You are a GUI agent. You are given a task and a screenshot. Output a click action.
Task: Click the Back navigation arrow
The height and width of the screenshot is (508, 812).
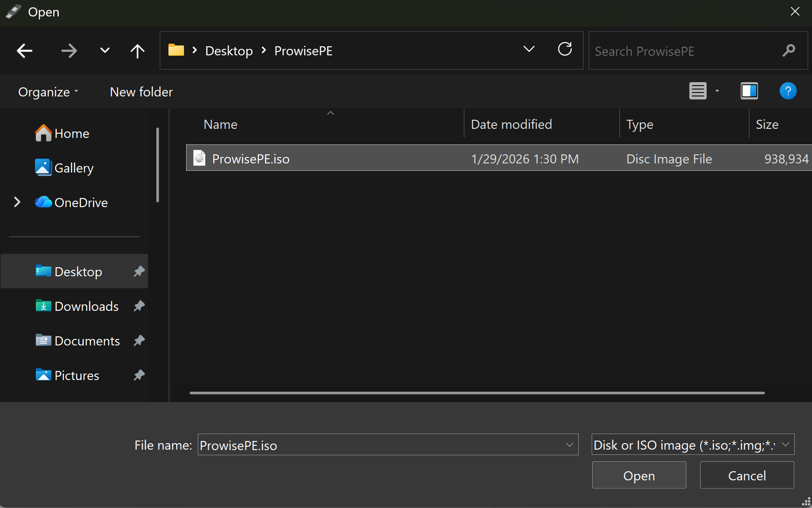[25, 51]
